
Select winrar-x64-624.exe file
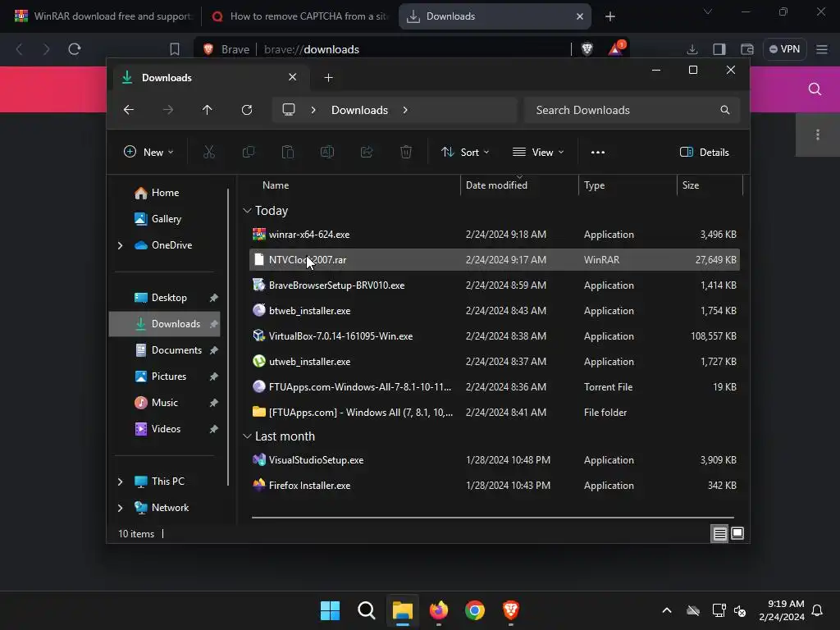(494, 235)
